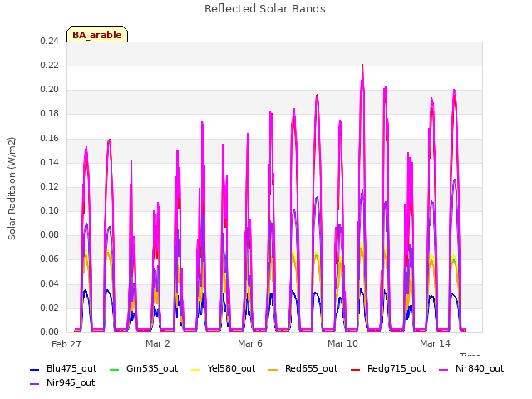
Task: Click the Nir945_out legend entry
Action: [62, 382]
